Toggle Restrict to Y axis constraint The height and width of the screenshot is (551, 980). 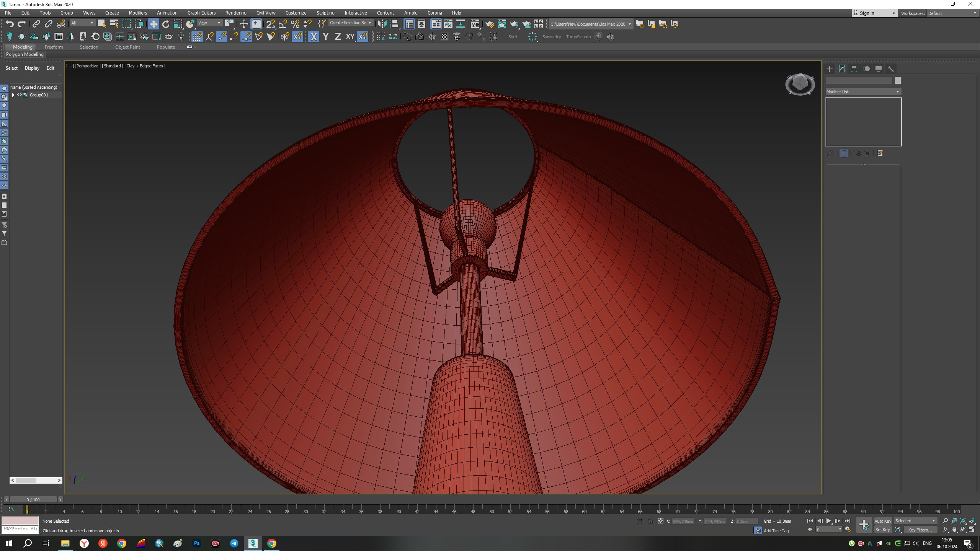point(326,37)
